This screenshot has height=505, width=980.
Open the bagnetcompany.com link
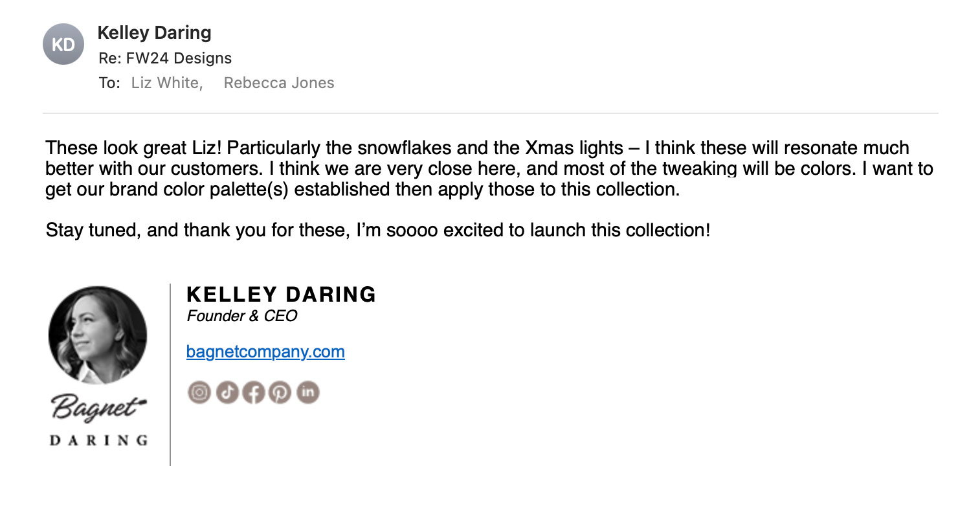click(265, 352)
